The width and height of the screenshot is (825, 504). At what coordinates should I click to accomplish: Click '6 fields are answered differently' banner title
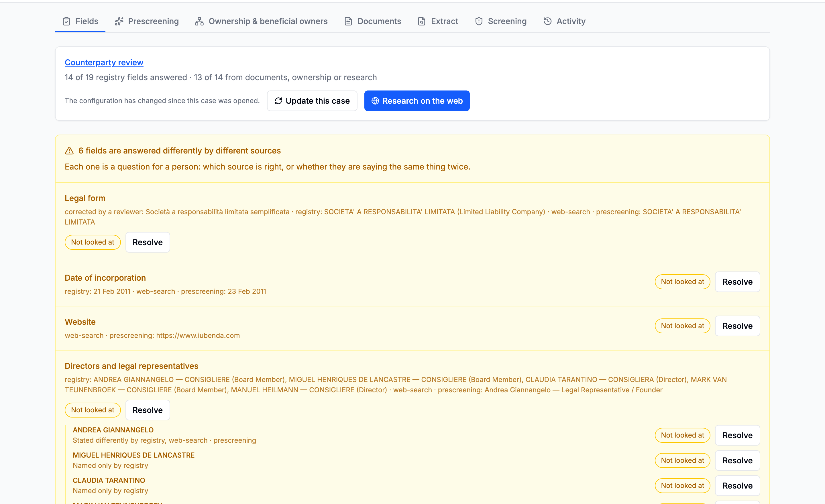pyautogui.click(x=179, y=151)
